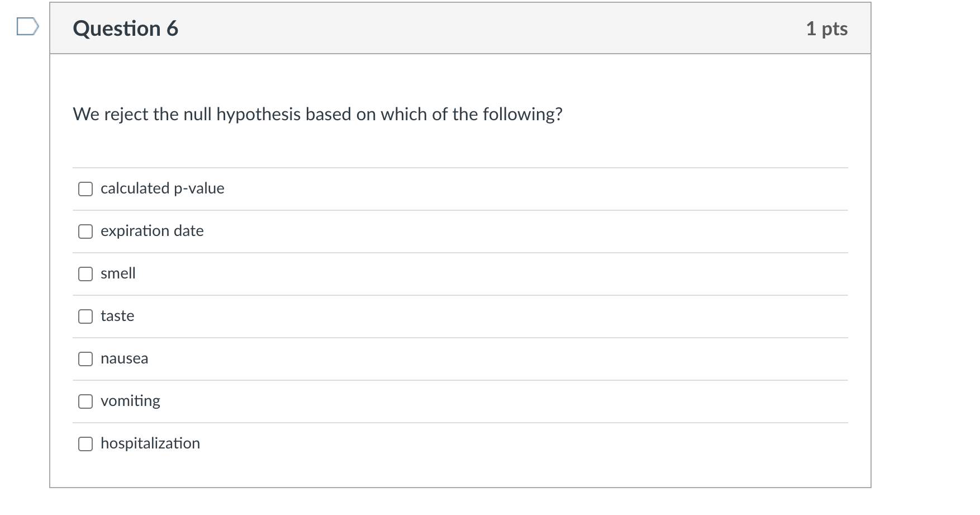This screenshot has width=980, height=515.
Task: Select the 'calculated p-value' answer label
Action: [162, 188]
